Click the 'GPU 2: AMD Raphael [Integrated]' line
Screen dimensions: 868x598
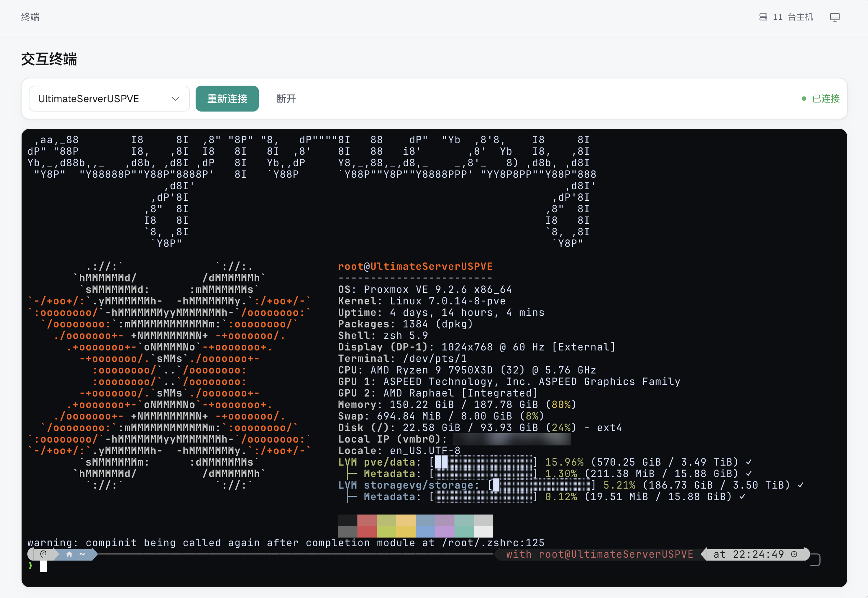click(x=438, y=393)
